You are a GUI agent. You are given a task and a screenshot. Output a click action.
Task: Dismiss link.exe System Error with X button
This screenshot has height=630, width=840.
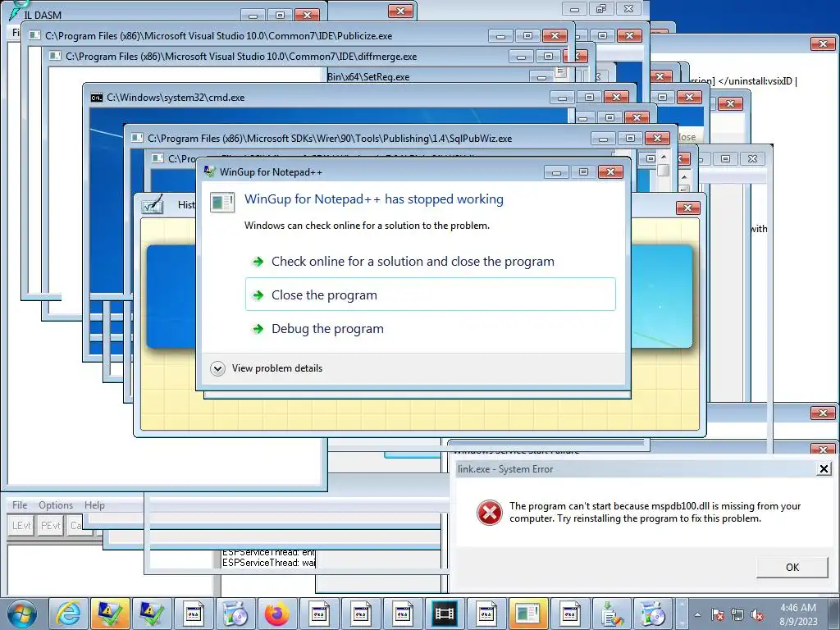(824, 468)
